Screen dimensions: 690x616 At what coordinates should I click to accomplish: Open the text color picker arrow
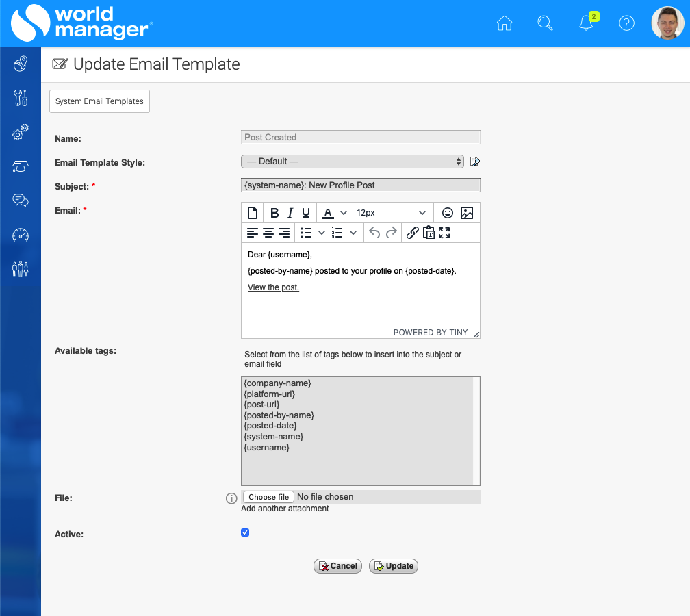[x=344, y=213]
